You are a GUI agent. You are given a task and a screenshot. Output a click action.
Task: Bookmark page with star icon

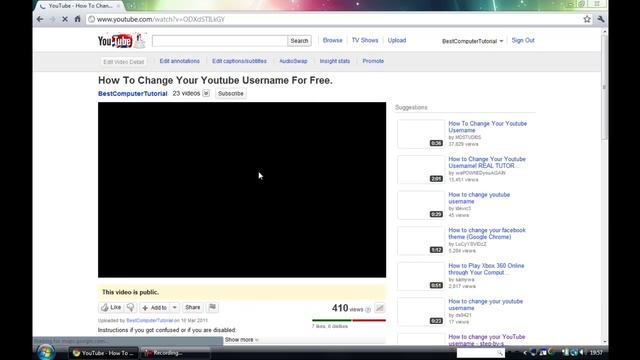tap(587, 19)
